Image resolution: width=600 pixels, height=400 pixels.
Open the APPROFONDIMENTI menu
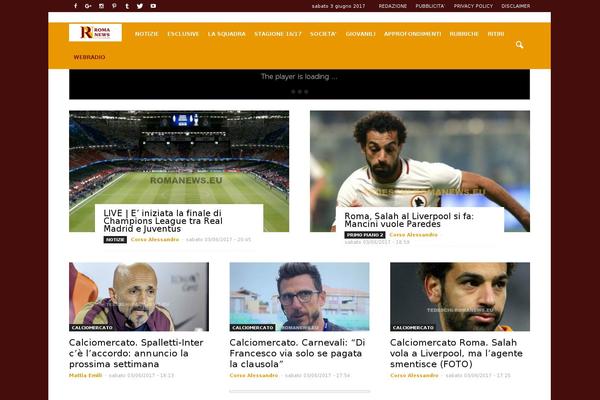click(x=412, y=34)
